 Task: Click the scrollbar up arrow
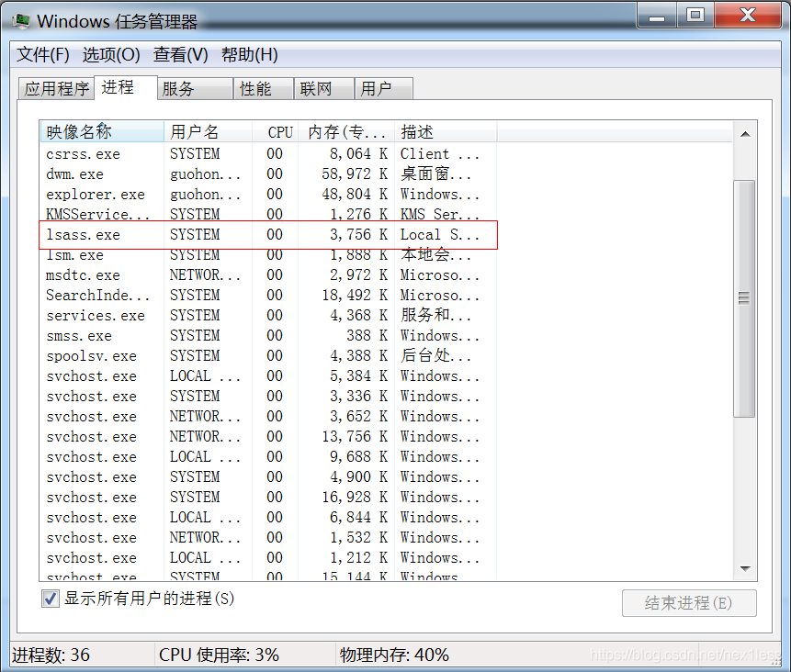pyautogui.click(x=745, y=134)
